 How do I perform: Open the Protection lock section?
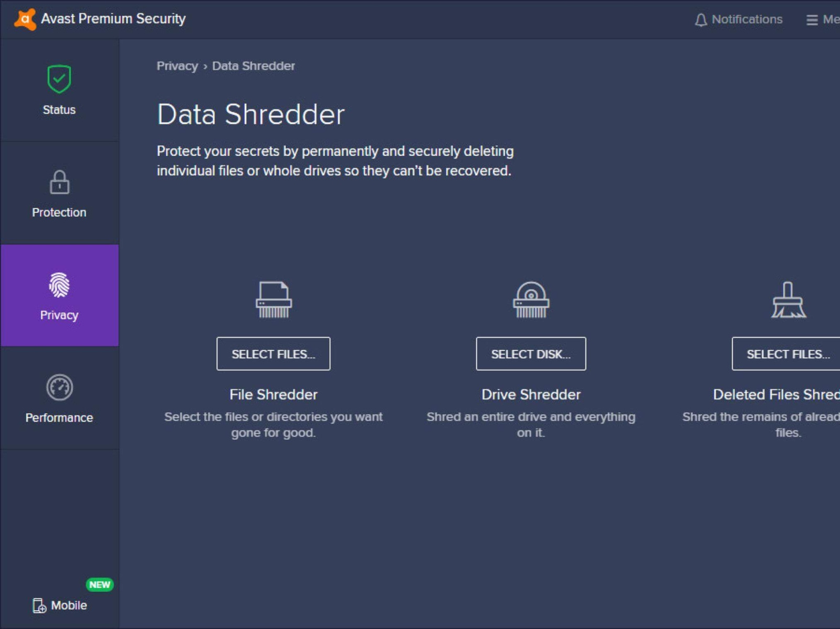click(x=59, y=193)
